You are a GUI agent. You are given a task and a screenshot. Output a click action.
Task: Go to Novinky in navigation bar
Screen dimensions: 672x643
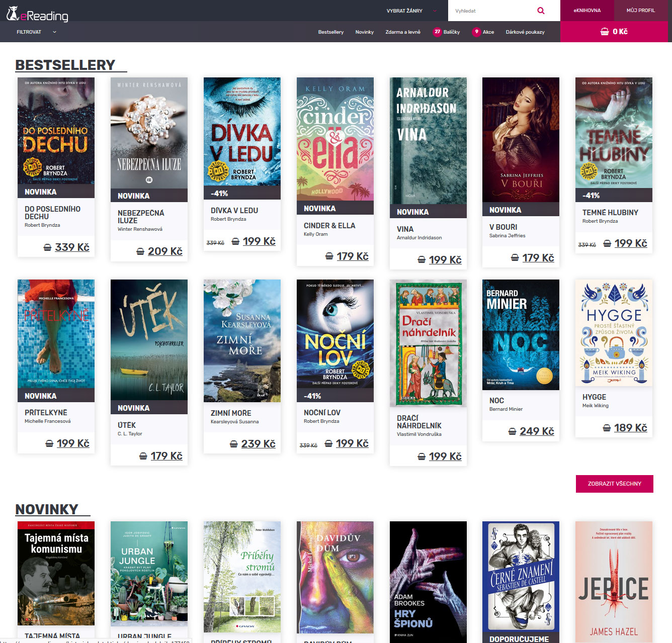364,32
